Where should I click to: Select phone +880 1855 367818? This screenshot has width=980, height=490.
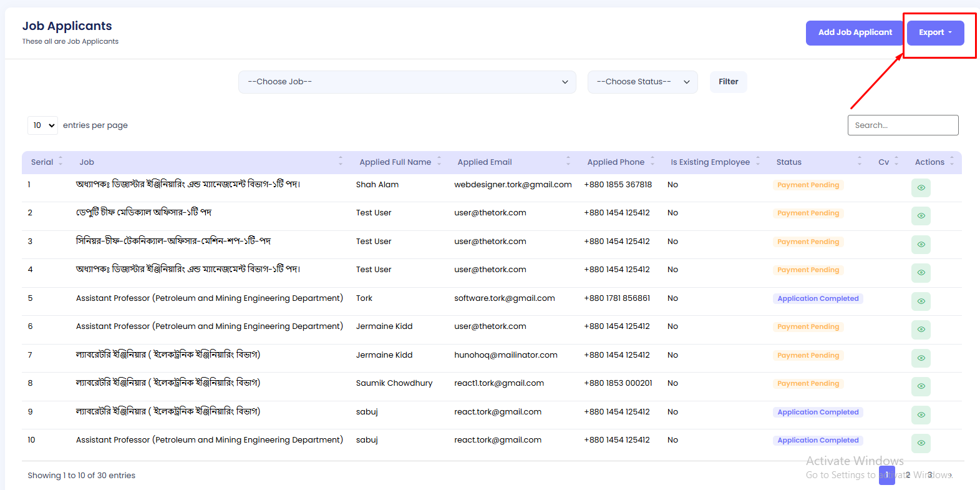click(618, 185)
